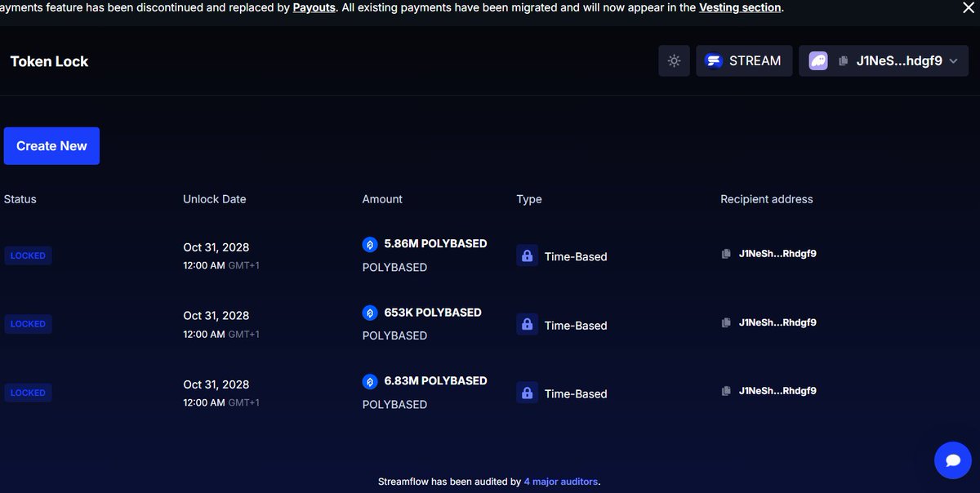
Task: Open the 4 major auditors link
Action: tap(561, 482)
